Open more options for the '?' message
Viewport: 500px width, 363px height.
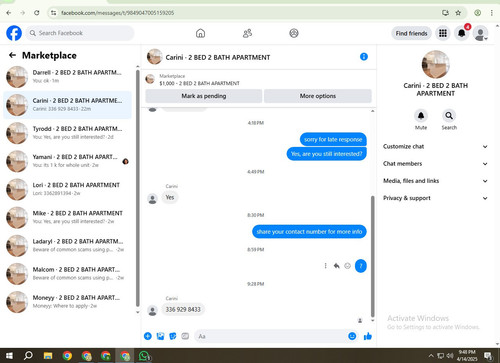[325, 266]
